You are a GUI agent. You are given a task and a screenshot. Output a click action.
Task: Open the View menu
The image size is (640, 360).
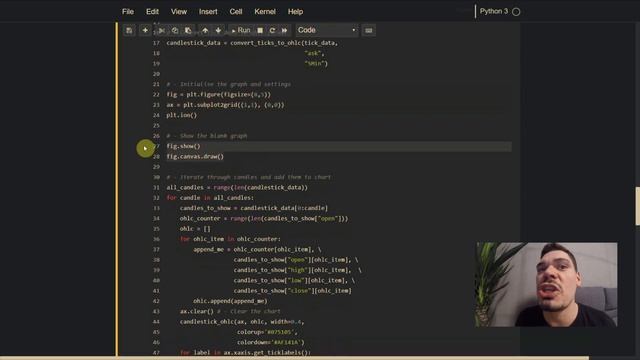[x=179, y=12]
